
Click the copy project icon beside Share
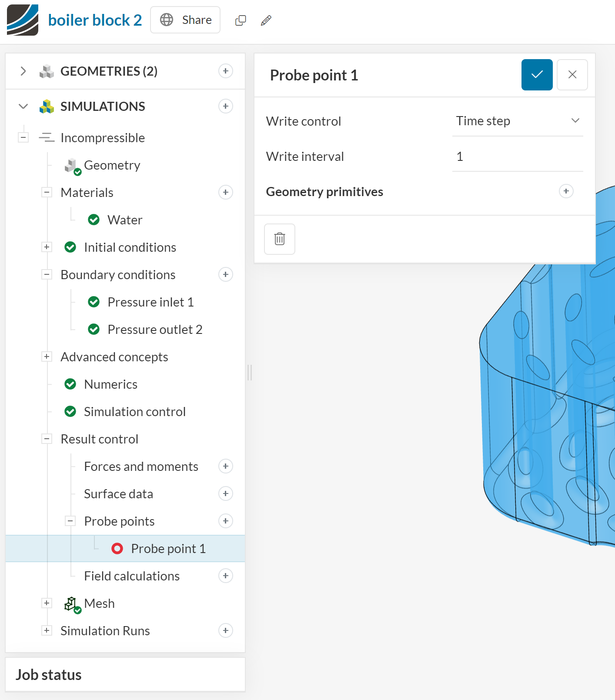[x=241, y=20]
